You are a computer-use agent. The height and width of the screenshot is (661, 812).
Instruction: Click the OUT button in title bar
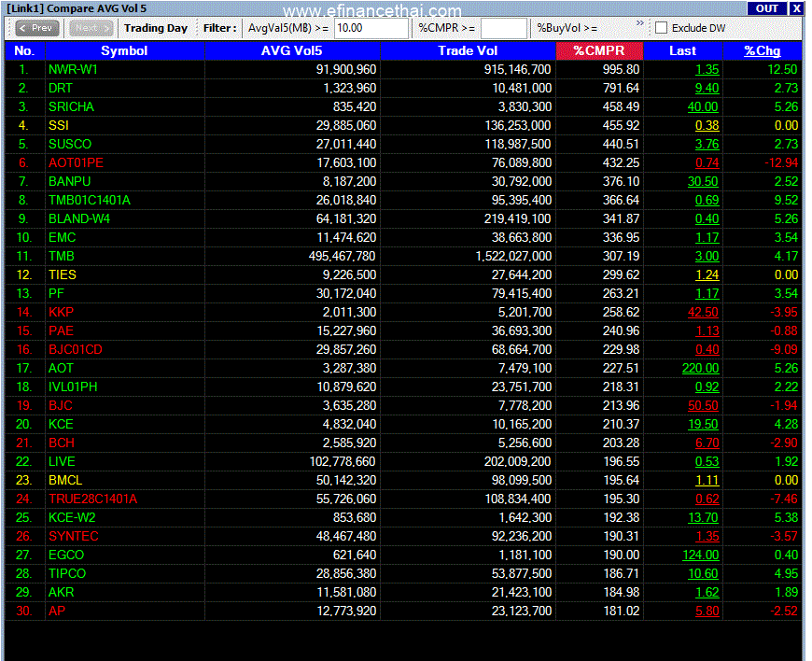[x=766, y=8]
